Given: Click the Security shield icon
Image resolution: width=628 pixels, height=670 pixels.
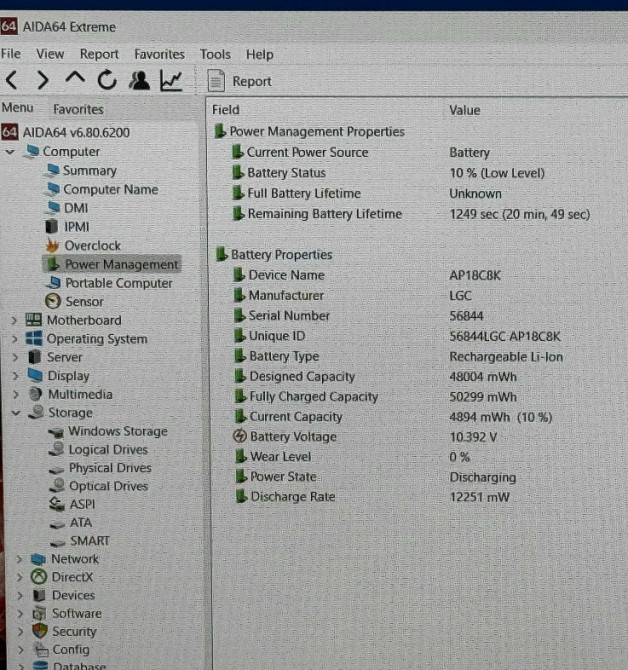Looking at the screenshot, I should point(40,631).
